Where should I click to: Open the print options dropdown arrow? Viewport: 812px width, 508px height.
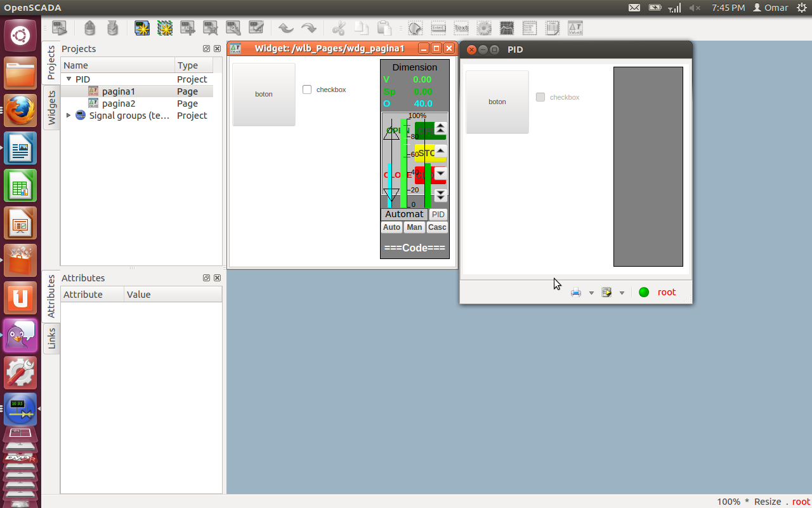click(x=591, y=293)
